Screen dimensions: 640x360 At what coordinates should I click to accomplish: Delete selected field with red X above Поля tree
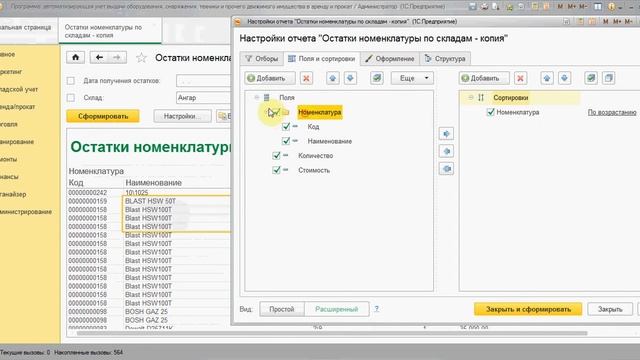(x=306, y=78)
